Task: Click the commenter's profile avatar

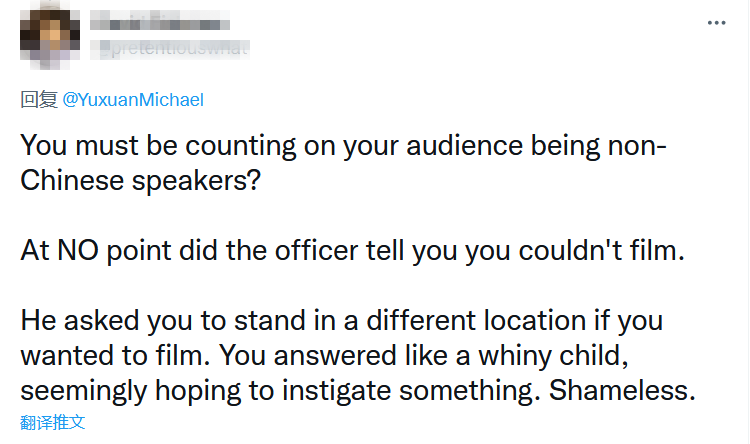Action: click(45, 34)
